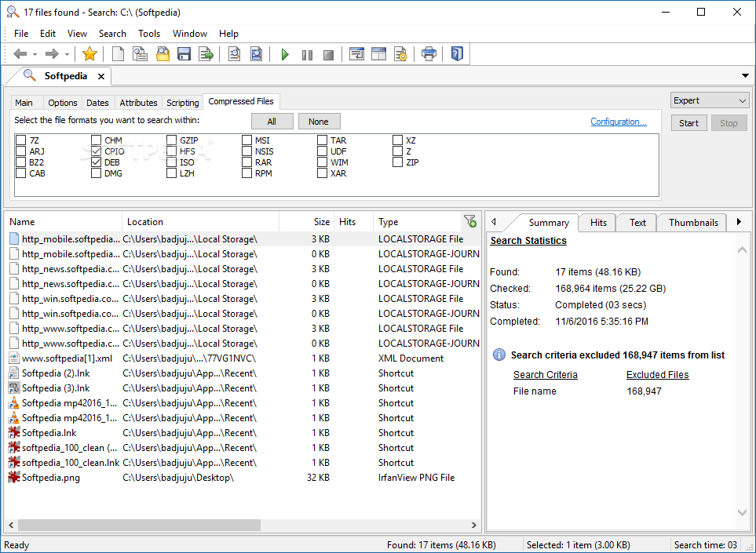Click the results list horizontal scrollbar thumb
This screenshot has width=756, height=553.
click(x=139, y=525)
